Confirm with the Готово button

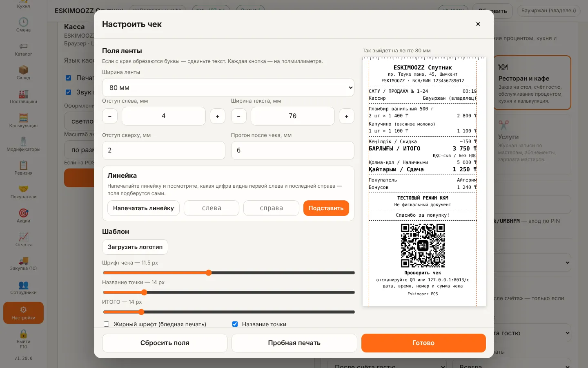(423, 343)
